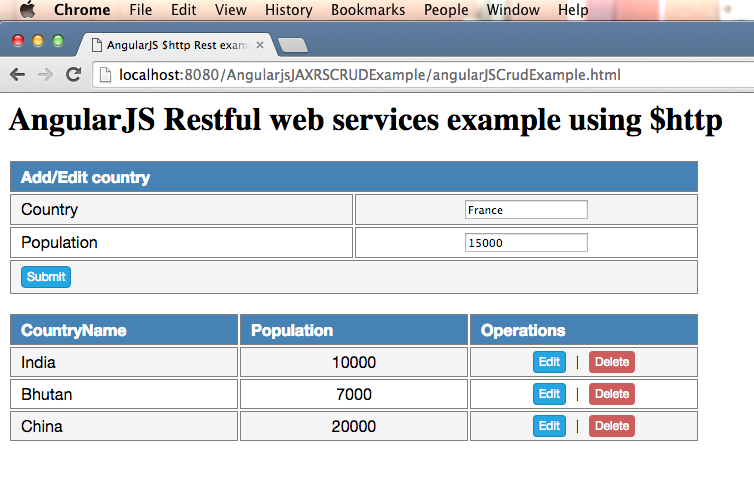Select the AngularJS $http Rest example tab
754x483 pixels.
pos(177,45)
